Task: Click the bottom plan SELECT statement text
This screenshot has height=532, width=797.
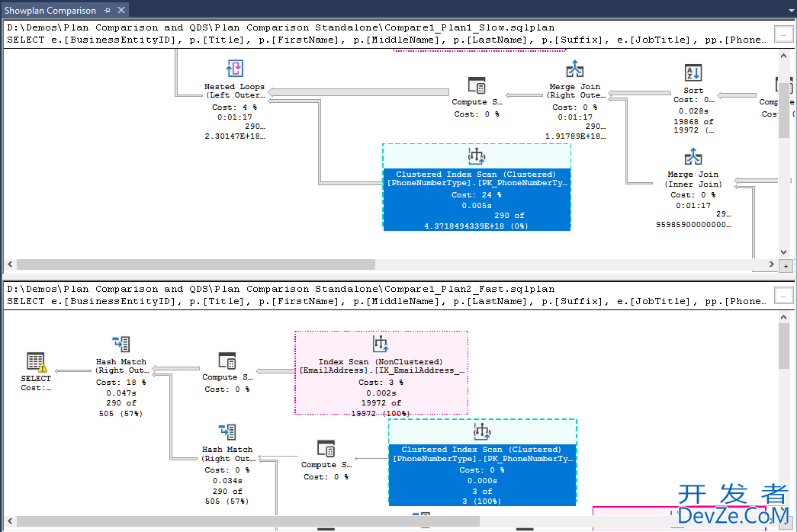Action: pyautogui.click(x=387, y=301)
